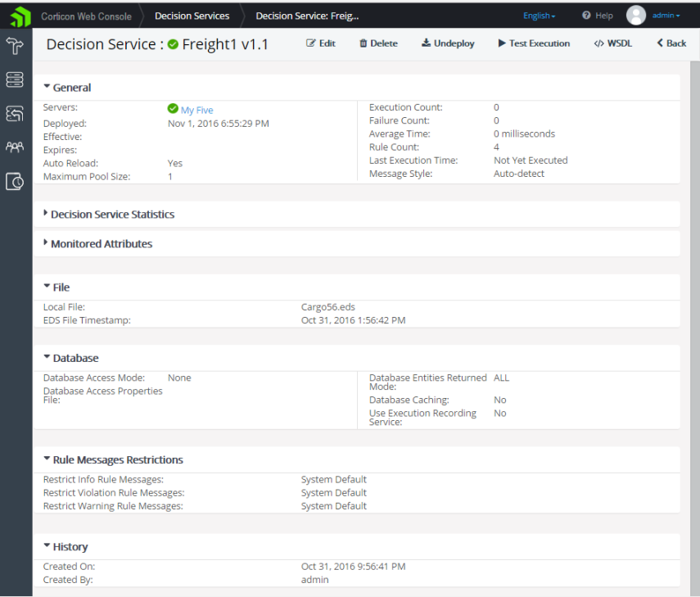Select the Database Access Mode None value
The image size is (700, 597).
tap(179, 378)
